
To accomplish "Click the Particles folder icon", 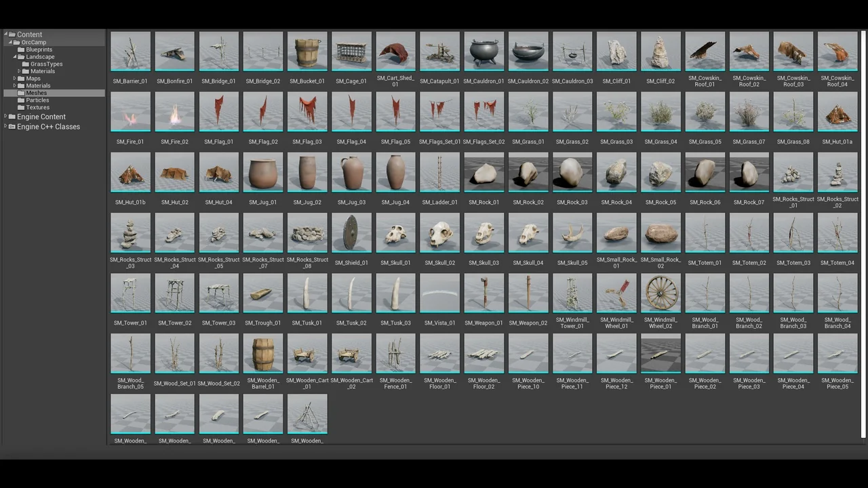I will [x=22, y=100].
